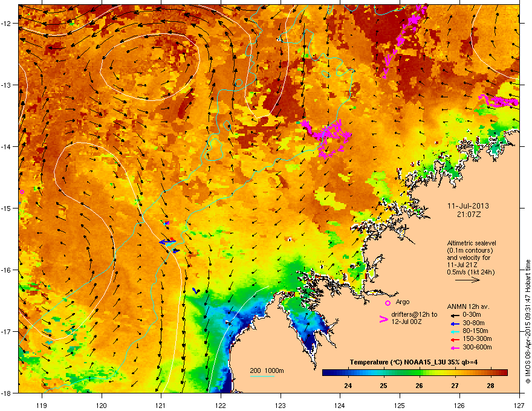The width and height of the screenshot is (532, 411).
Task: Click the dark red warm end of the temperature colorbar
Action: (x=503, y=373)
